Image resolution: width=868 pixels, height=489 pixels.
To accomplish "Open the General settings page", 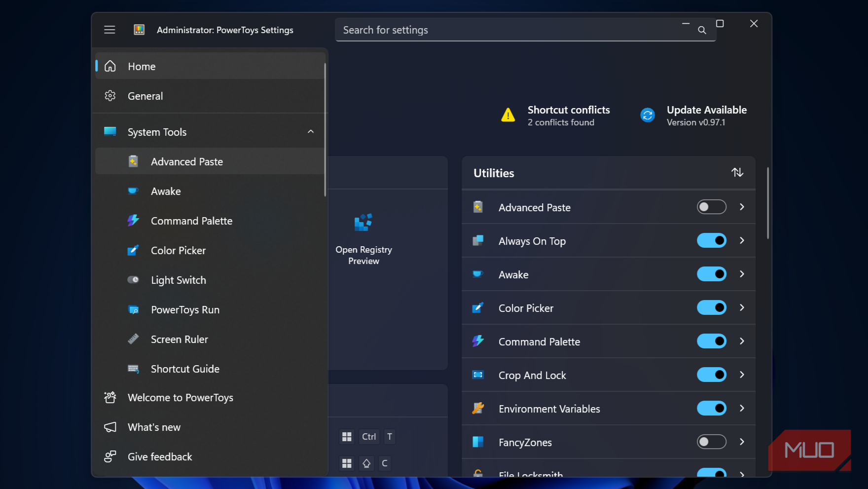I will click(x=210, y=96).
